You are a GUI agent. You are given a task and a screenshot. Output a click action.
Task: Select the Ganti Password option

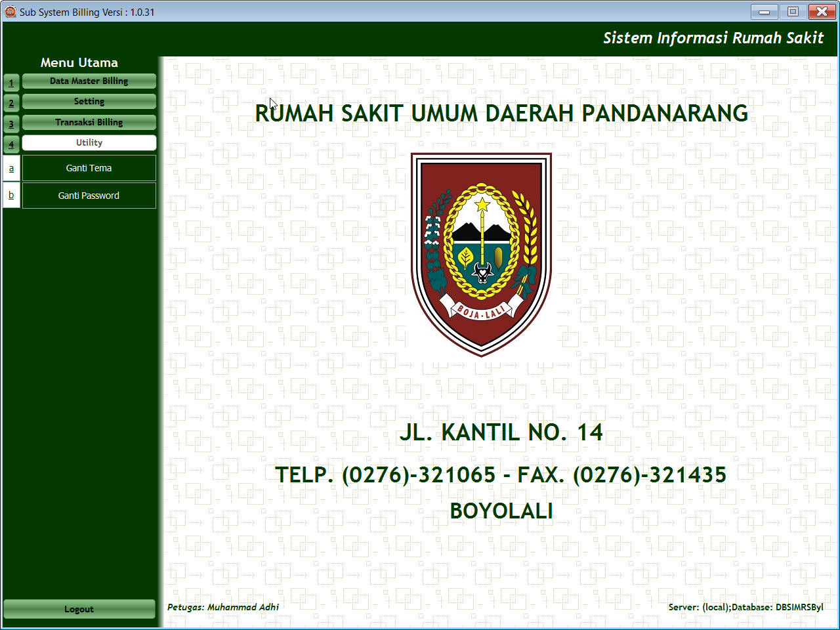click(89, 196)
